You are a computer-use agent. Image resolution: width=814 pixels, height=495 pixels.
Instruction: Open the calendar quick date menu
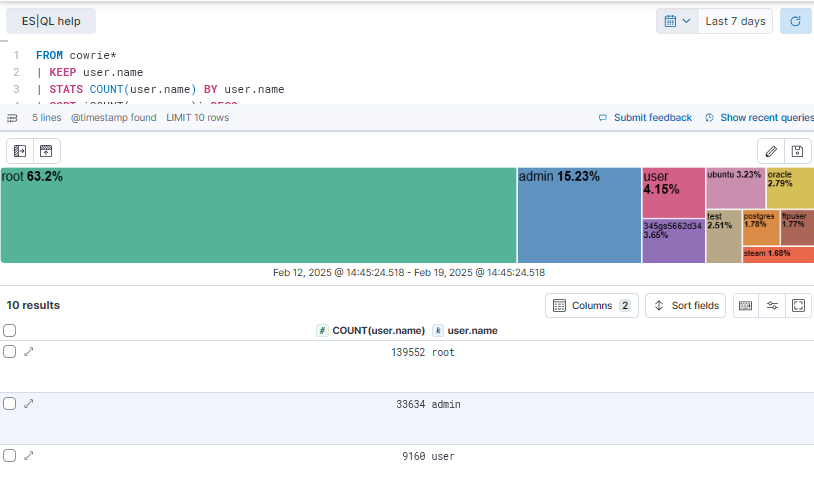click(x=677, y=21)
